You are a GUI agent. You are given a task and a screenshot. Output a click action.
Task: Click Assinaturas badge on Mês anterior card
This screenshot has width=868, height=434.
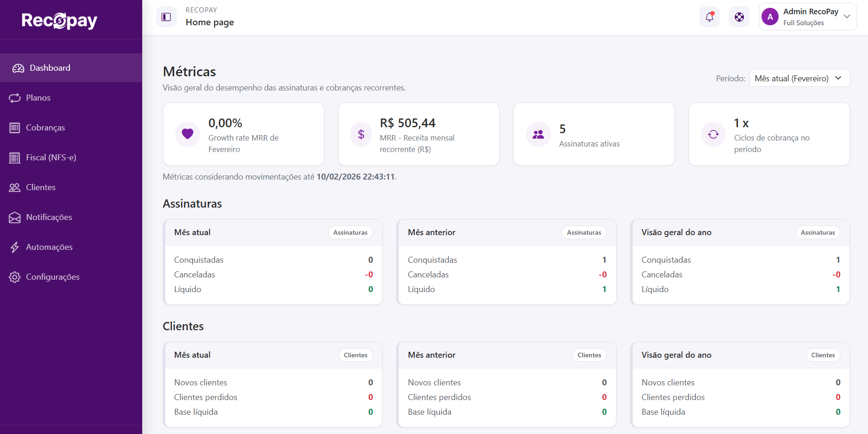pos(584,232)
